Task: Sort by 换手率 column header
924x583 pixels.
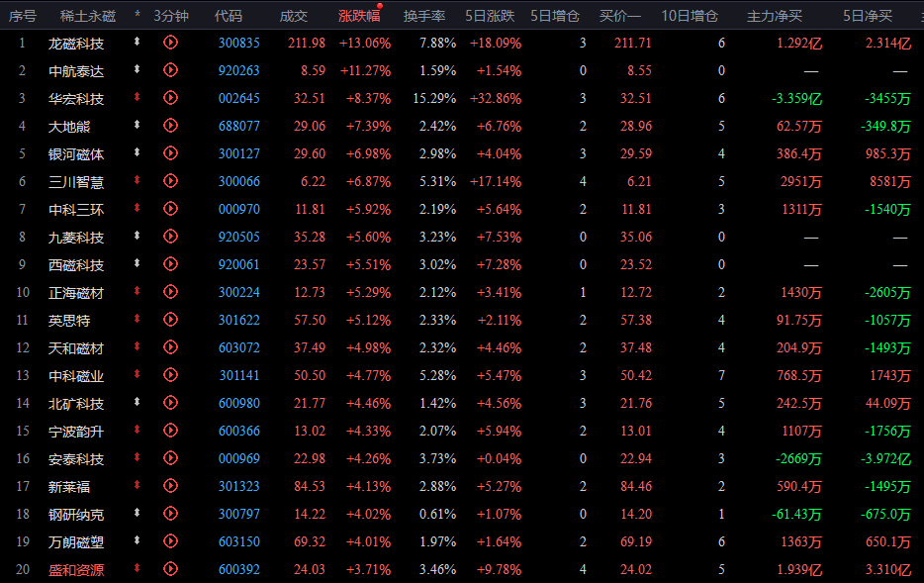Action: pos(424,16)
